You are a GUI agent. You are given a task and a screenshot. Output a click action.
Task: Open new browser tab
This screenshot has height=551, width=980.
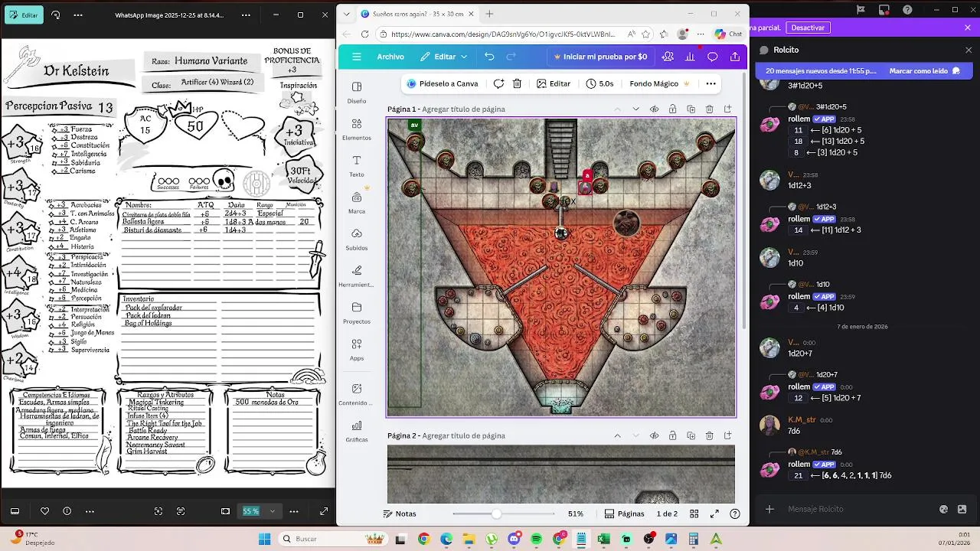[489, 14]
